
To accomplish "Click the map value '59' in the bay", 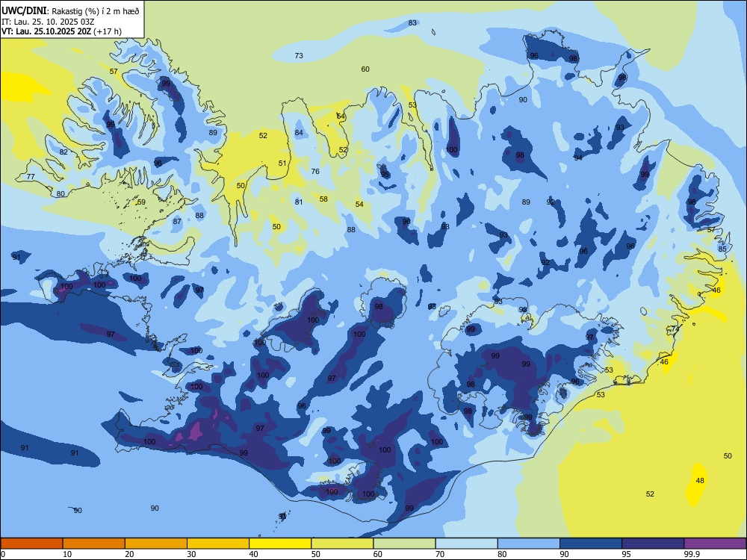I will point(141,202).
